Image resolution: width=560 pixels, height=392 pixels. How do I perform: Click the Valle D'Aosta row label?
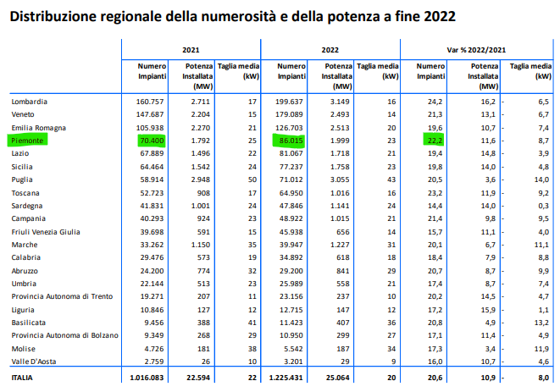tap(34, 362)
